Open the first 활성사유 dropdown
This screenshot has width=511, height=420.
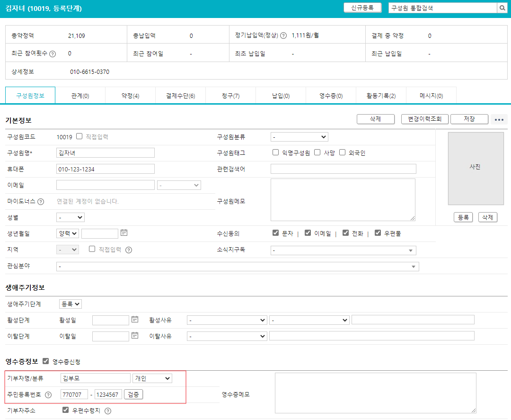pyautogui.click(x=227, y=320)
